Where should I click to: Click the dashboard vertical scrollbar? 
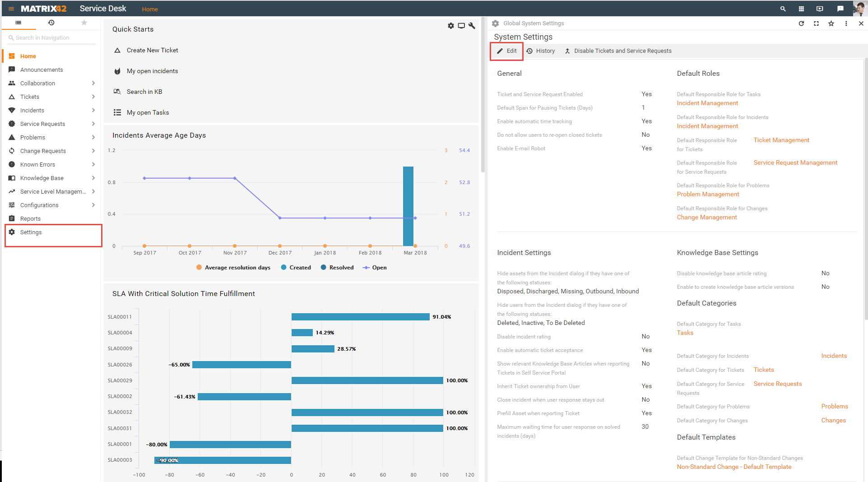(x=483, y=96)
